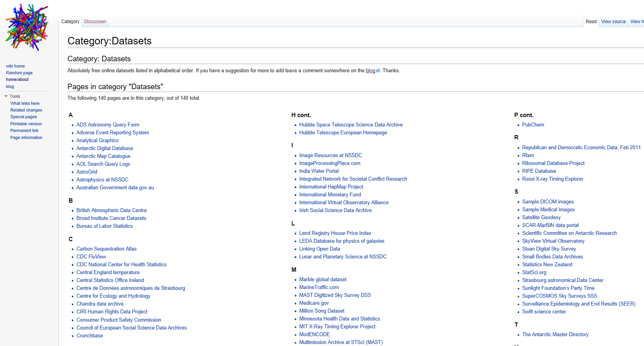Open Bureau of Labor Statistics

(x=104, y=226)
